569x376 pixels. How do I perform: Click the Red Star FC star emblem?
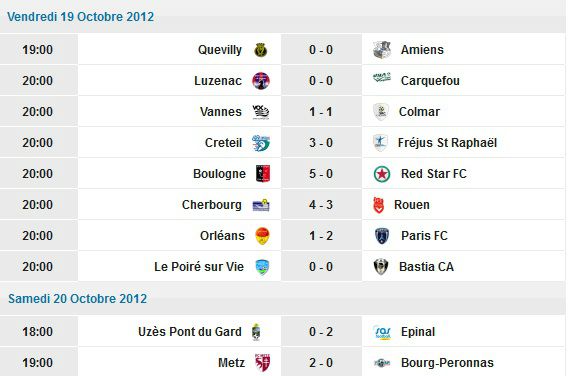(382, 174)
